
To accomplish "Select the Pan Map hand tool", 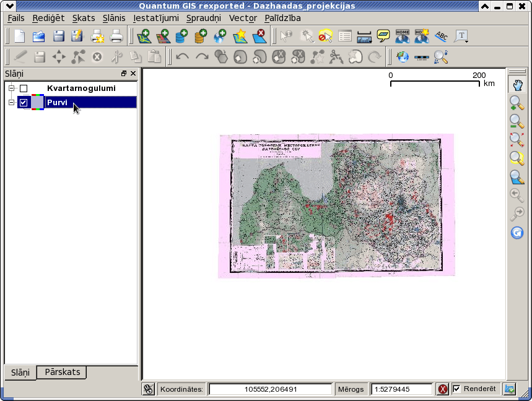I will pos(517,85).
